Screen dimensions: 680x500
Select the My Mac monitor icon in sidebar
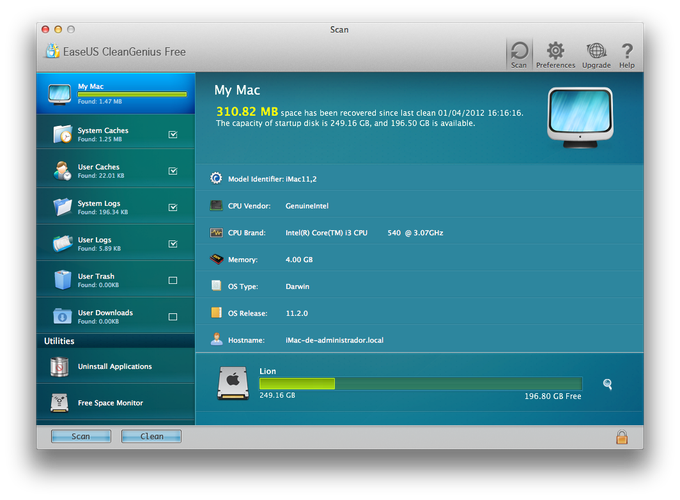[x=59, y=94]
